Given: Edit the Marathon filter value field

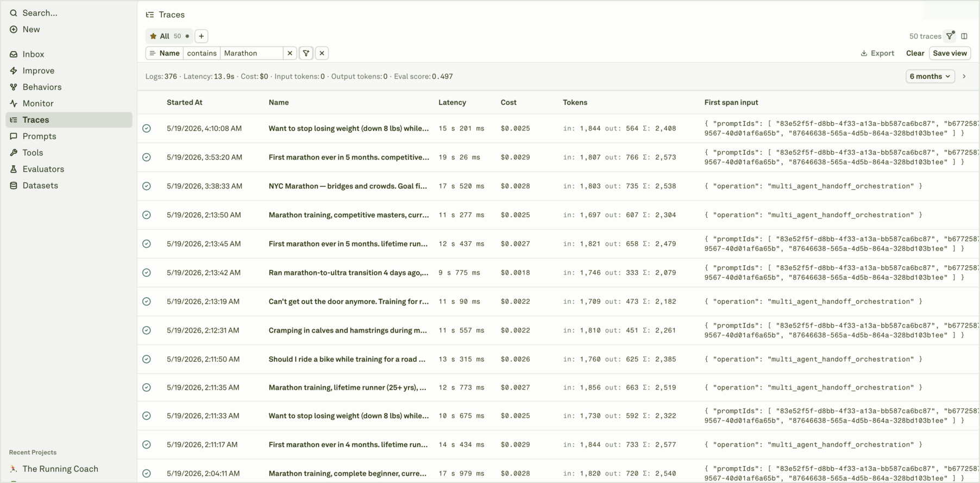Looking at the screenshot, I should coord(252,53).
